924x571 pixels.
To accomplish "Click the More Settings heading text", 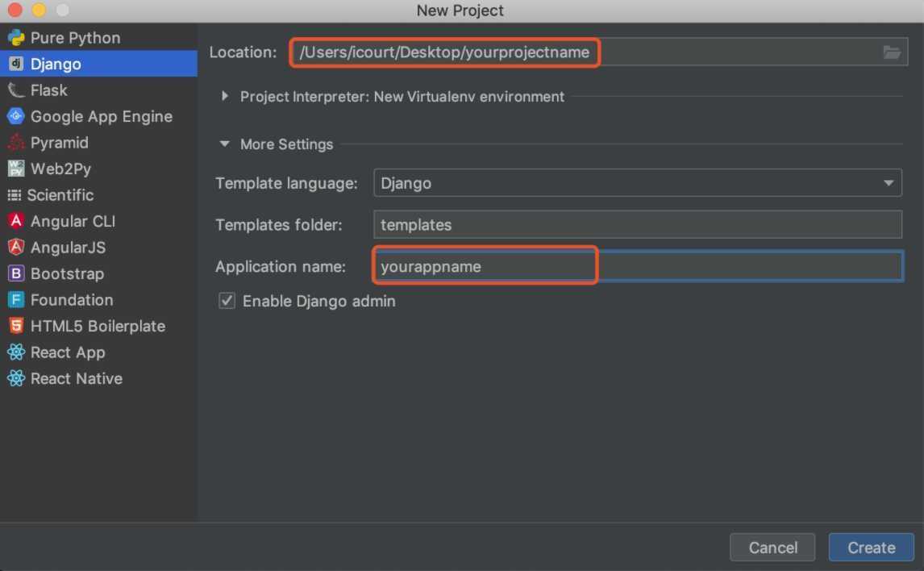I will pos(286,144).
